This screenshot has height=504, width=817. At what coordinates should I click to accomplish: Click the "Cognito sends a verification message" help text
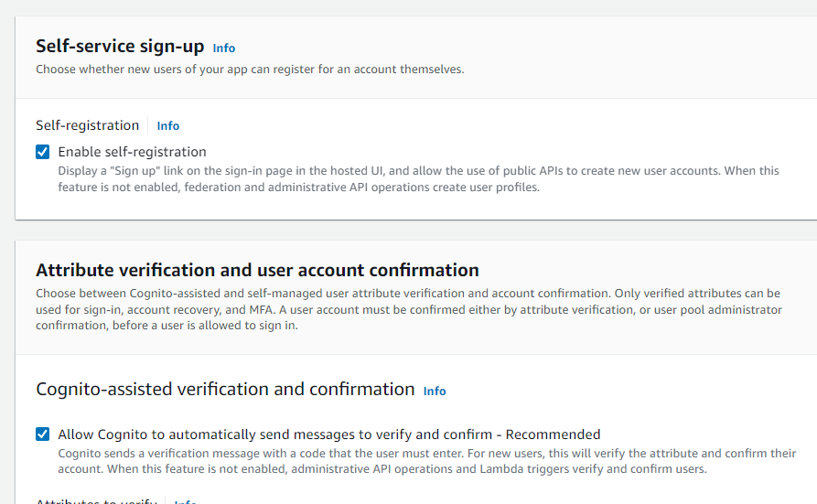click(426, 461)
